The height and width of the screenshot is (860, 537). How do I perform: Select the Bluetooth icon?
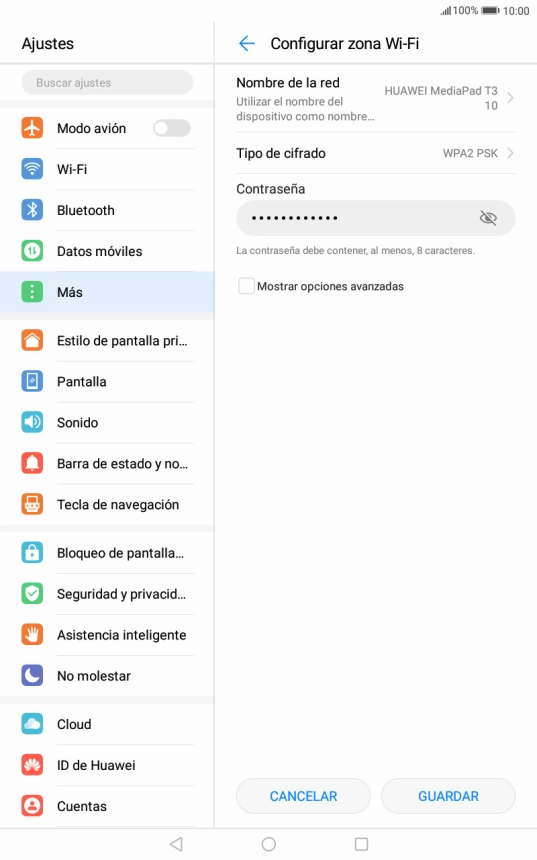tap(32, 210)
